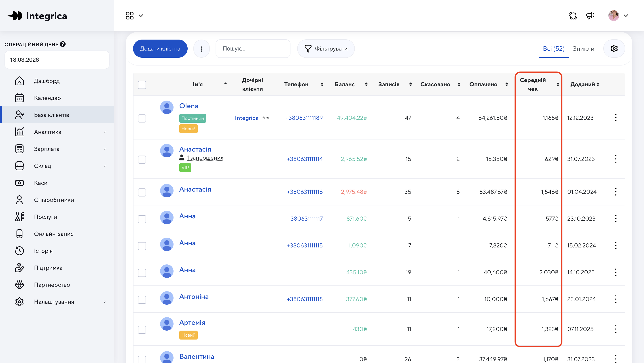Open the Фільтрувати filter button
Viewport: 644px width, 363px height.
[326, 49]
